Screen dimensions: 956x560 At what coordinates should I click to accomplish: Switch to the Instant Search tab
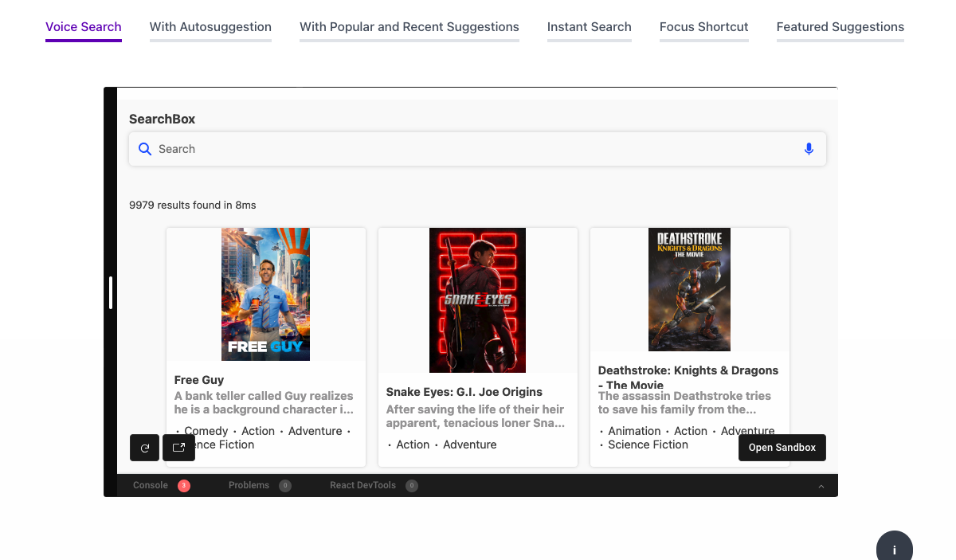(590, 26)
